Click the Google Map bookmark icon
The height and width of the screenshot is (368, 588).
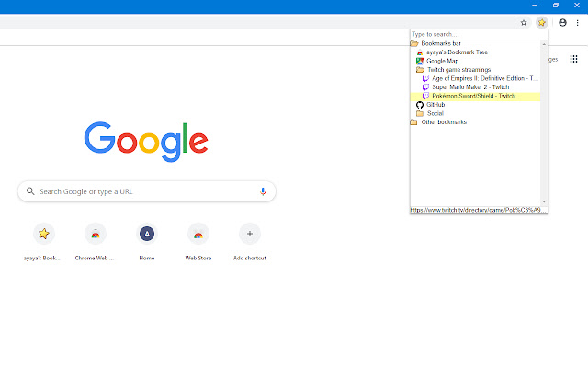tap(420, 61)
